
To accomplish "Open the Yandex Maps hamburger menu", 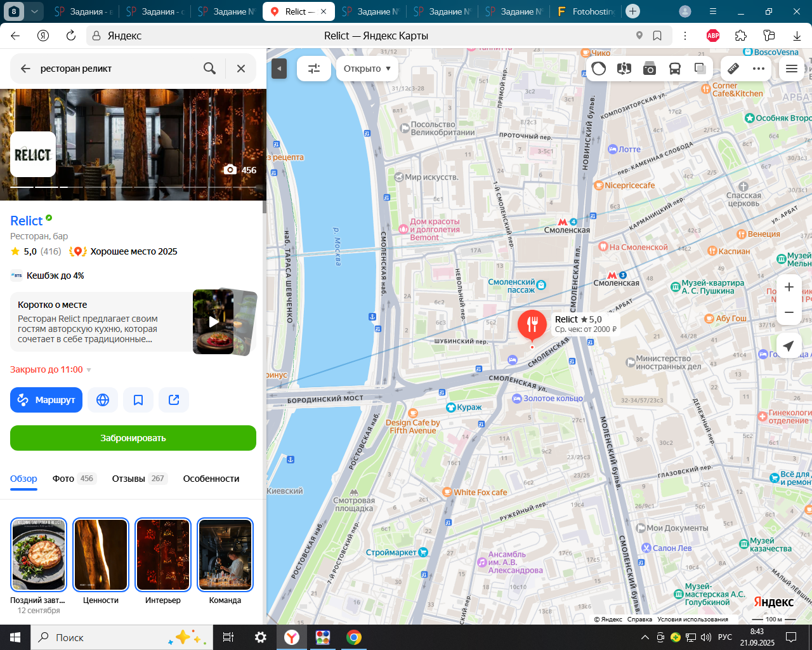I will point(792,69).
